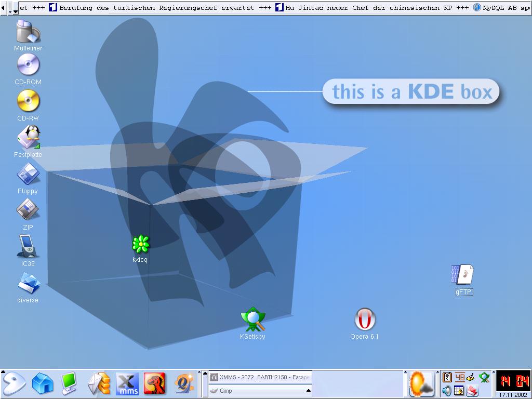Open Klipper clipboard tray icon

coord(447,377)
